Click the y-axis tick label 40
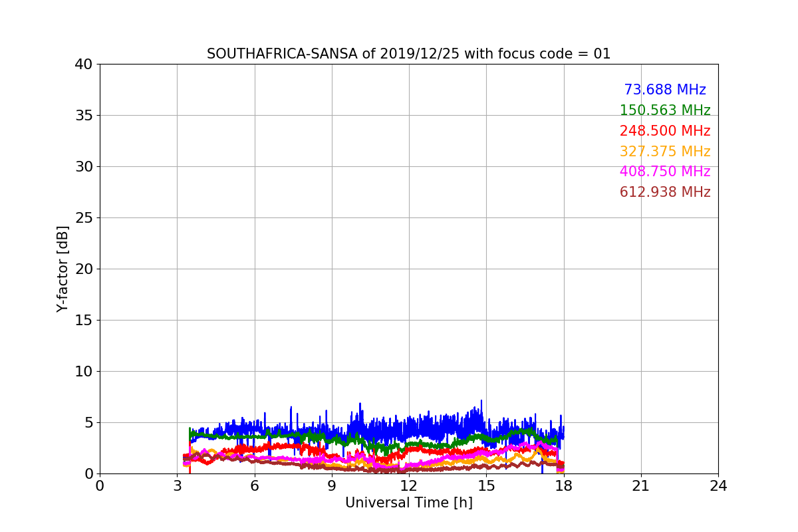 (84, 65)
